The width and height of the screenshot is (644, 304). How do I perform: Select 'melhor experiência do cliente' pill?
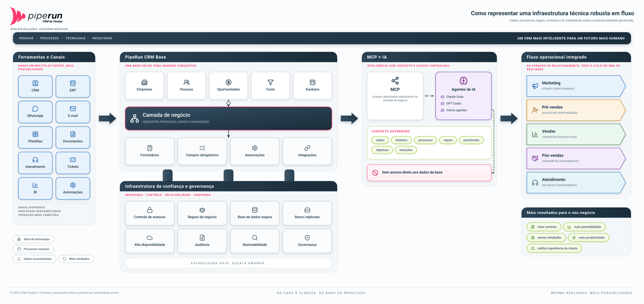[554, 248]
